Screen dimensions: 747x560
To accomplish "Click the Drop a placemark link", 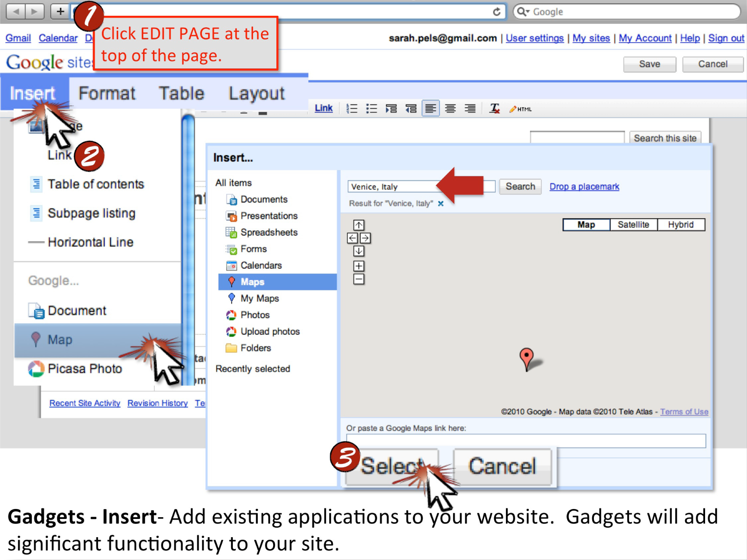I will coord(584,186).
